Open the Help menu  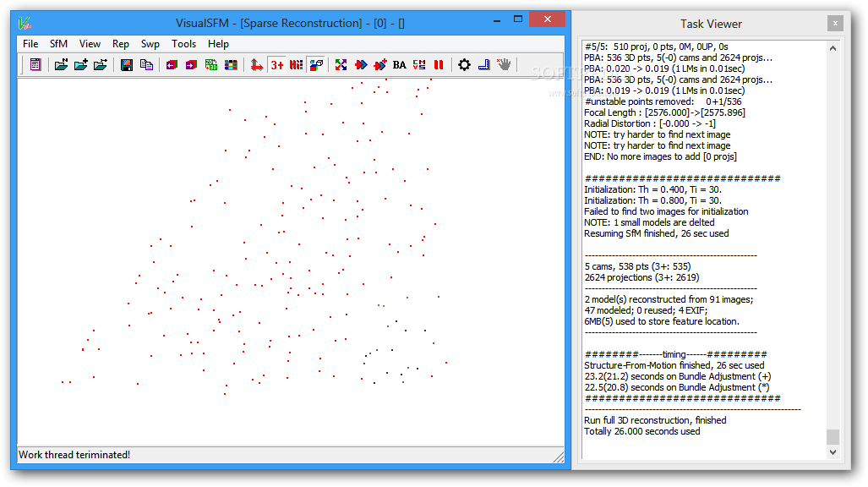click(x=218, y=44)
